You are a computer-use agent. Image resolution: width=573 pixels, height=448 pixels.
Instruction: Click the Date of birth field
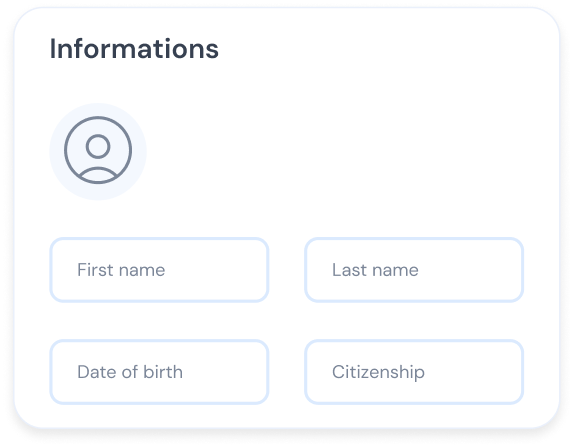click(x=159, y=372)
